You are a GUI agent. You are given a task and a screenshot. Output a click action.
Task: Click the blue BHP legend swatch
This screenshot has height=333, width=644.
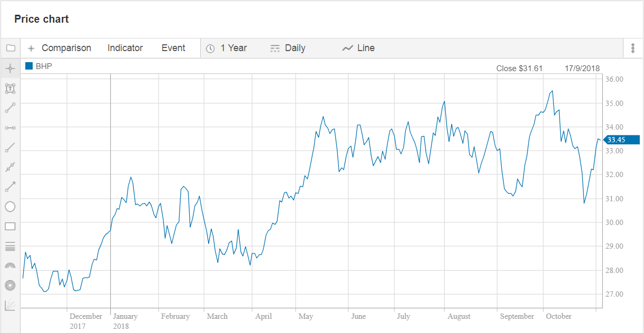tap(29, 66)
